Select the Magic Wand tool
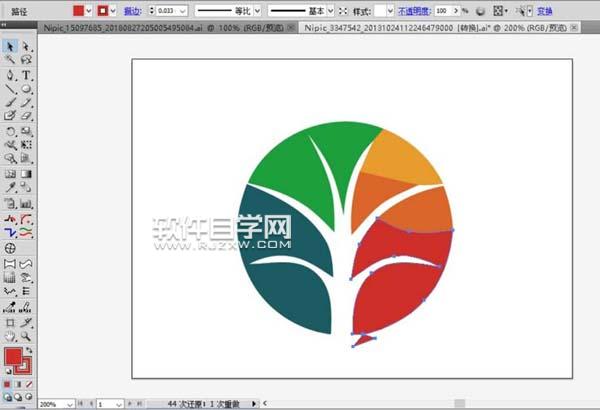This screenshot has width=600, height=410. click(x=10, y=59)
